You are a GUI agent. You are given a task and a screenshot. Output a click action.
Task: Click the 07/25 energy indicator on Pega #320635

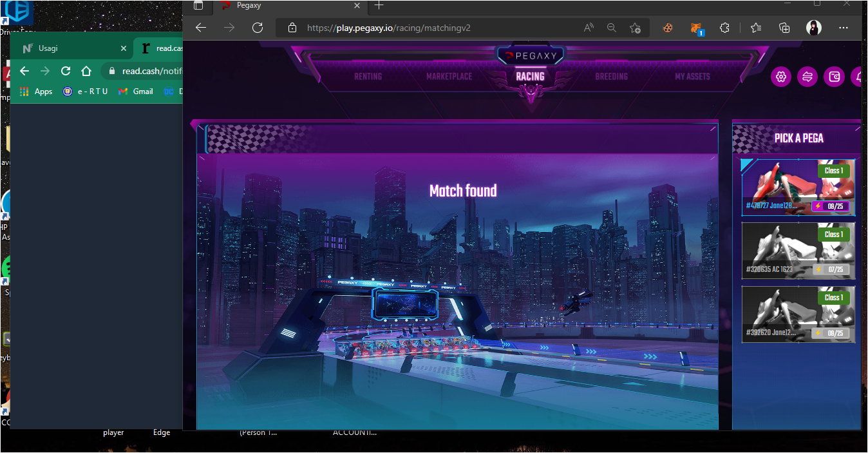tap(831, 269)
